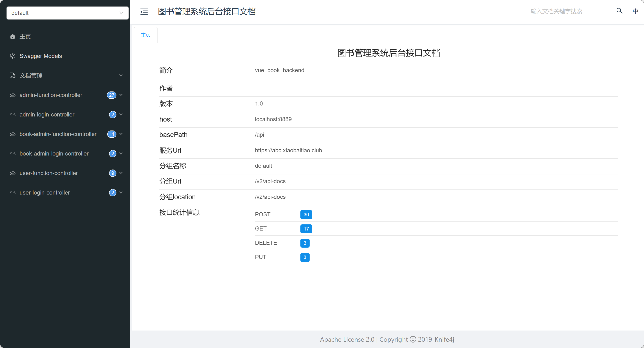
Task: Click the GET label in statistics
Action: point(261,229)
